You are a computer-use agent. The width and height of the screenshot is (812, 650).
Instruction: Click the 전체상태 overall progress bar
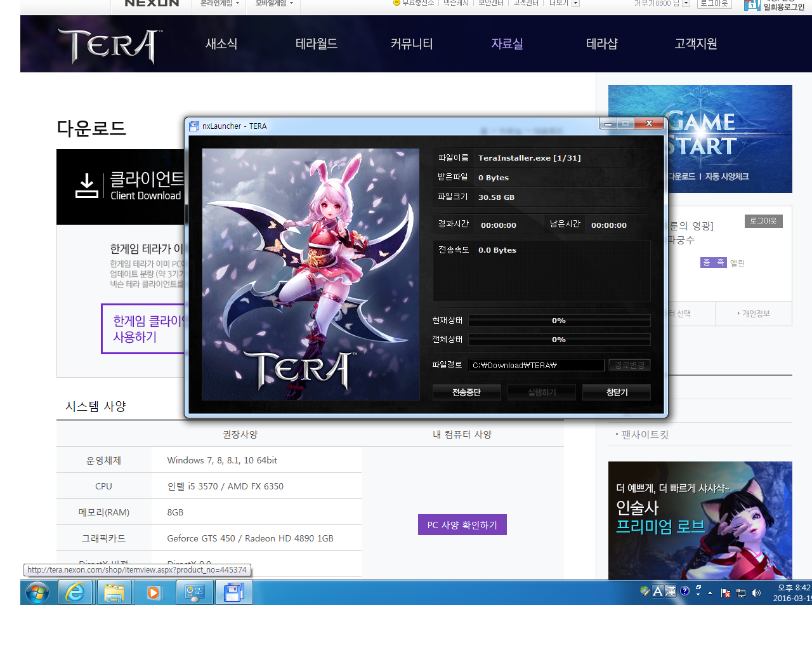click(559, 340)
